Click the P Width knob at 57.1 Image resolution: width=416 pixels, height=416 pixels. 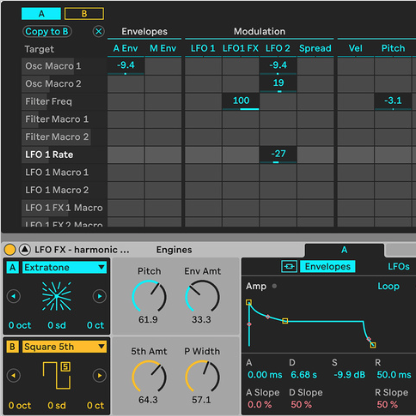(202, 376)
